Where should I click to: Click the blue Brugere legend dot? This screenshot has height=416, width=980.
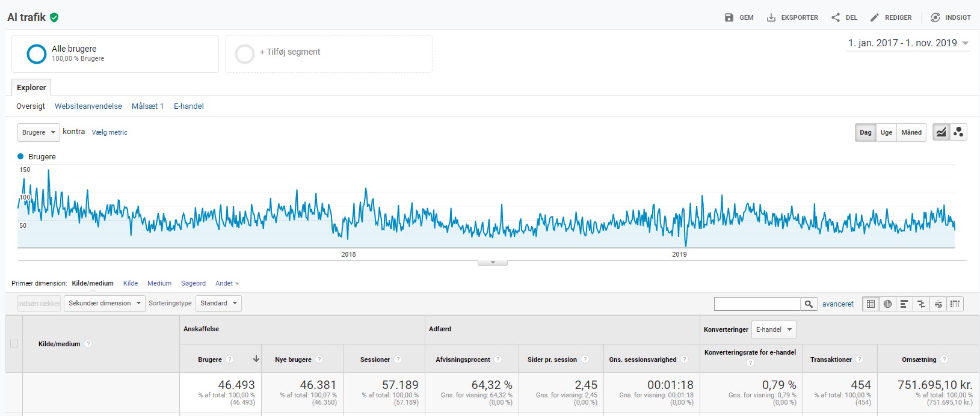[x=20, y=156]
